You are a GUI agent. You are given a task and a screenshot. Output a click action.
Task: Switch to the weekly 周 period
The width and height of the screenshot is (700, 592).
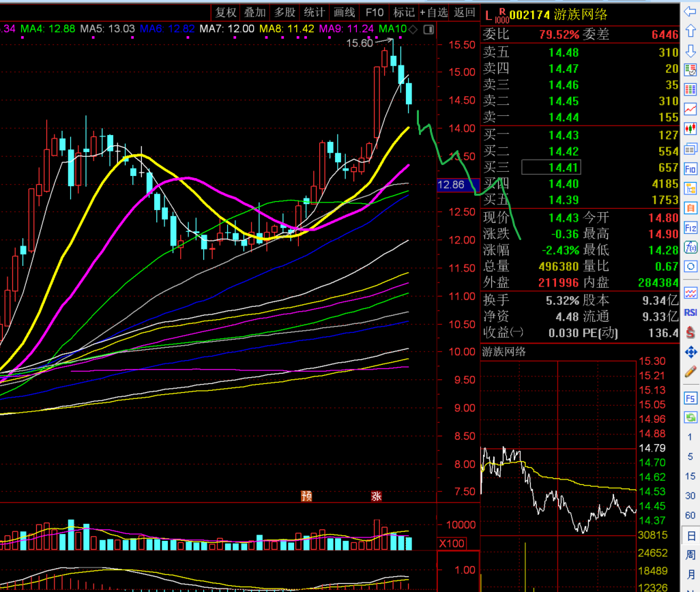pyautogui.click(x=690, y=555)
